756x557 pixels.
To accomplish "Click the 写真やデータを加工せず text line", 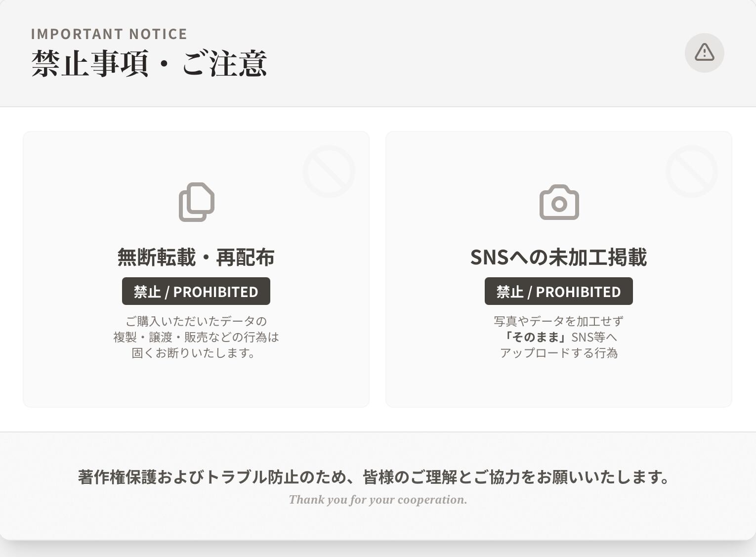I will click(x=559, y=321).
